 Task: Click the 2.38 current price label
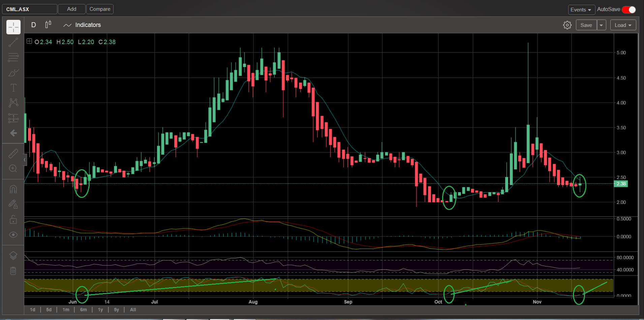coord(621,184)
